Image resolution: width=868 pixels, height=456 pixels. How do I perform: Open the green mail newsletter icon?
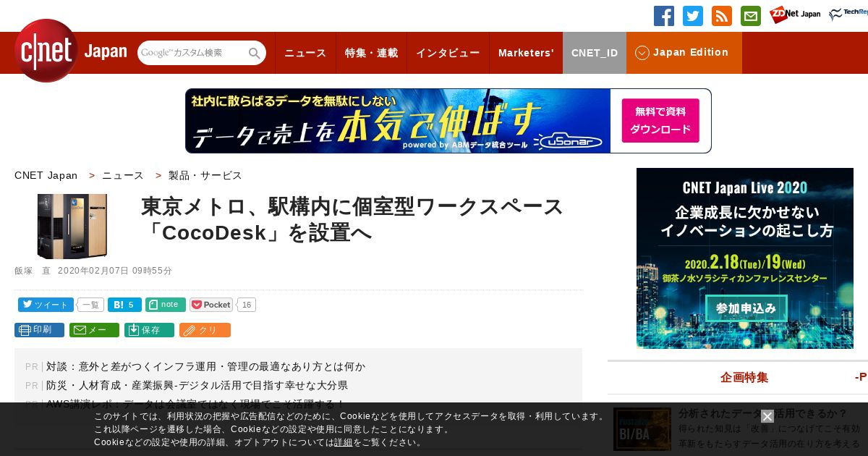point(751,16)
